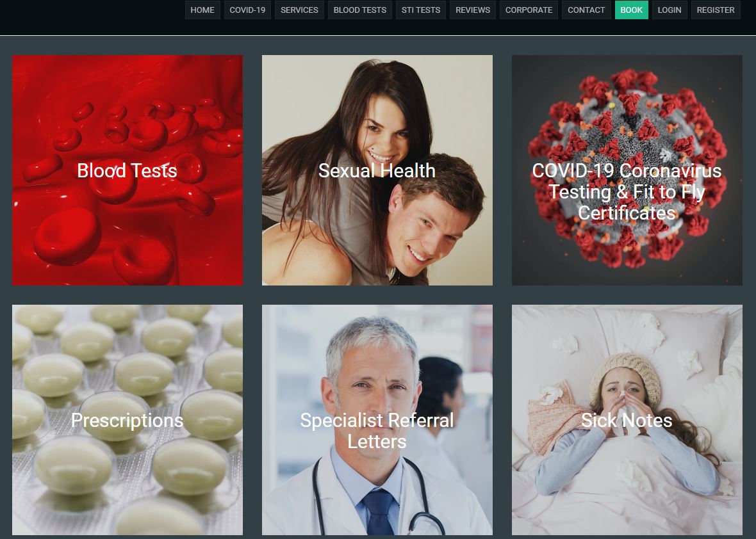The image size is (756, 539).
Task: Click the green BOOK button
Action: pos(632,10)
